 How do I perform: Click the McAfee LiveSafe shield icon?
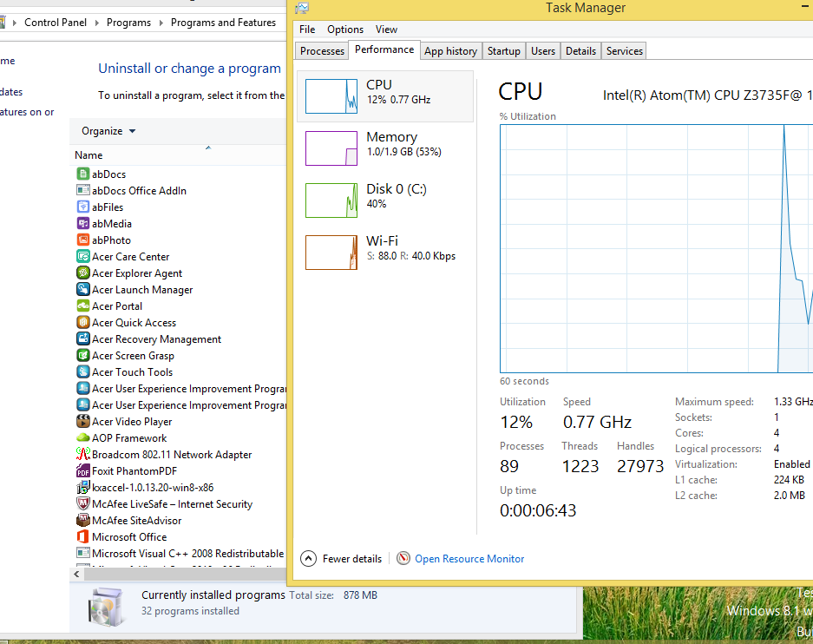tap(83, 503)
